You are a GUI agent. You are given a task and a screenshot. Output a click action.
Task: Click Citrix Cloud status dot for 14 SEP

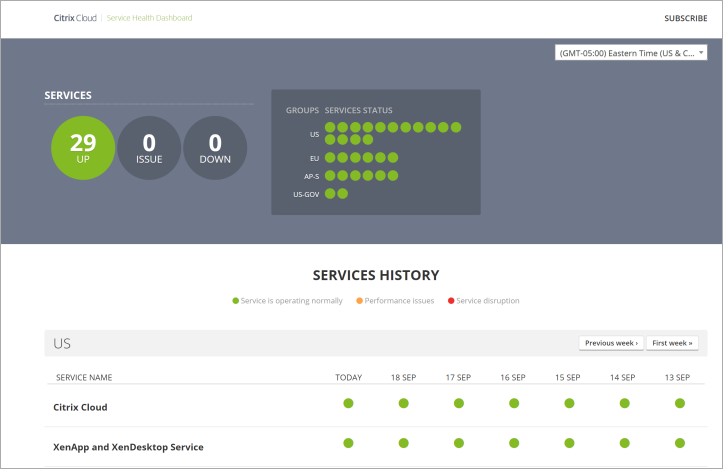pos(625,404)
